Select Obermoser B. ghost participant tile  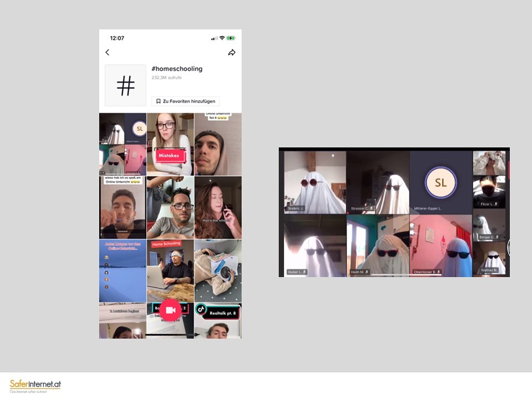click(441, 245)
